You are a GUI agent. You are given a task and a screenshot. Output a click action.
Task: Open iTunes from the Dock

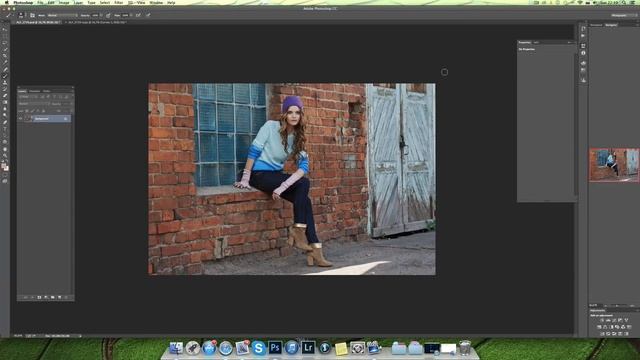click(291, 348)
